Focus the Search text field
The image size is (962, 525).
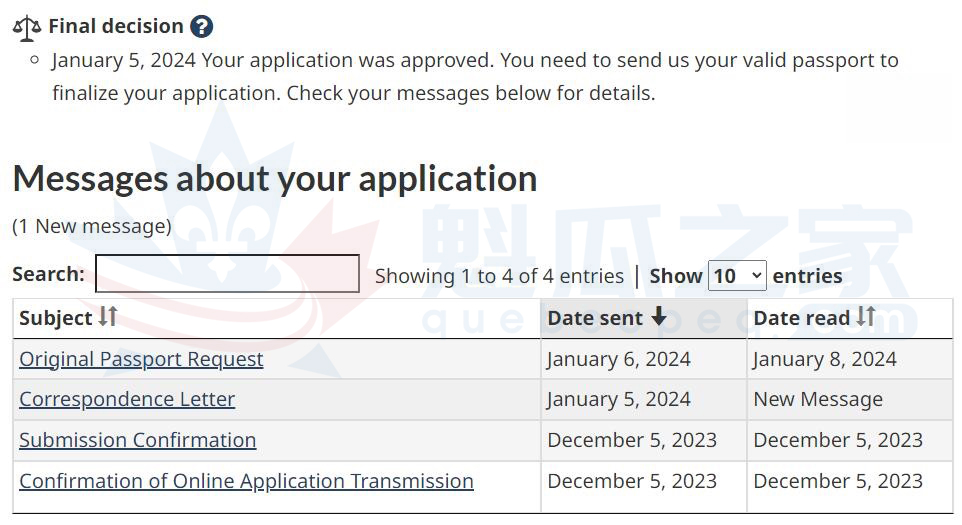[x=227, y=274]
